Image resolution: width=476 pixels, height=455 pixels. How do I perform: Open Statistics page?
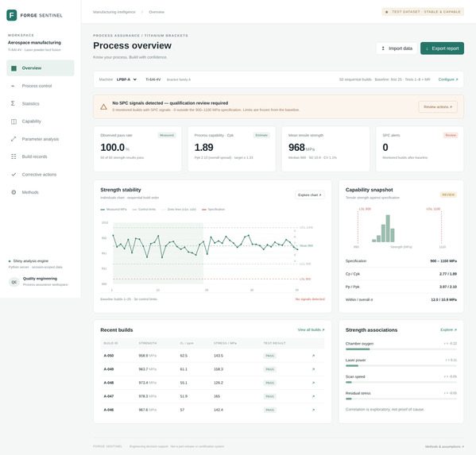41,103
